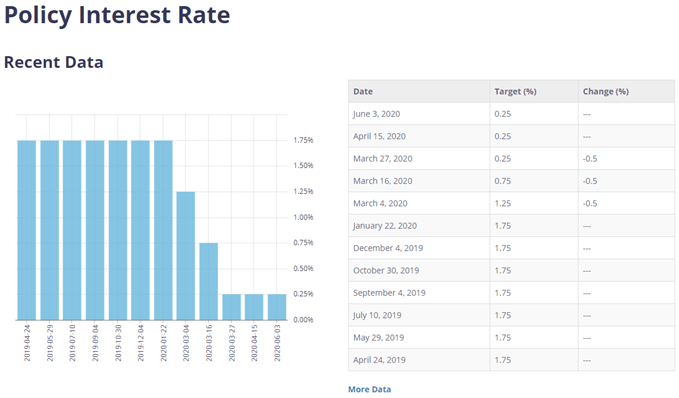Click the chart bar for 2019-10-30
Image resolution: width=679 pixels, height=398 pixels.
[118, 230]
